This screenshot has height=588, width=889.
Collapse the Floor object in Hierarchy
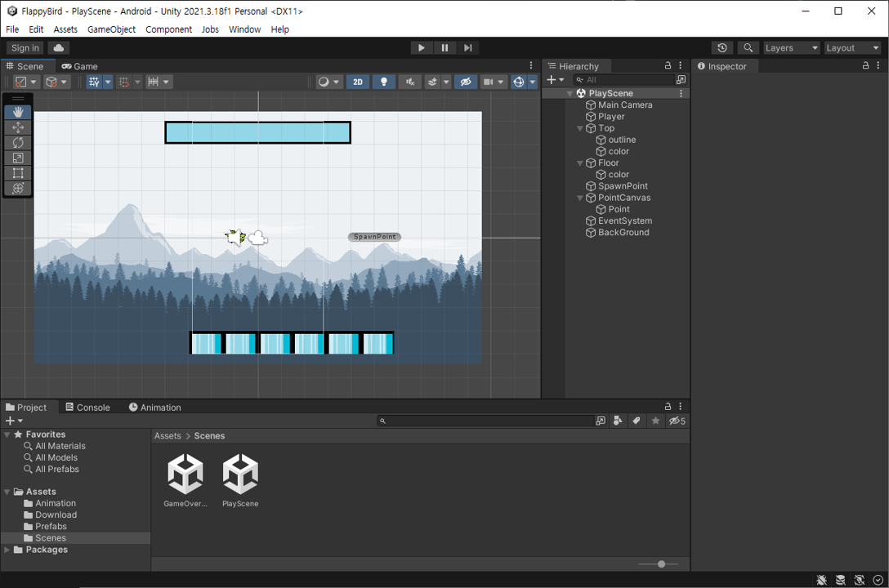coord(580,163)
